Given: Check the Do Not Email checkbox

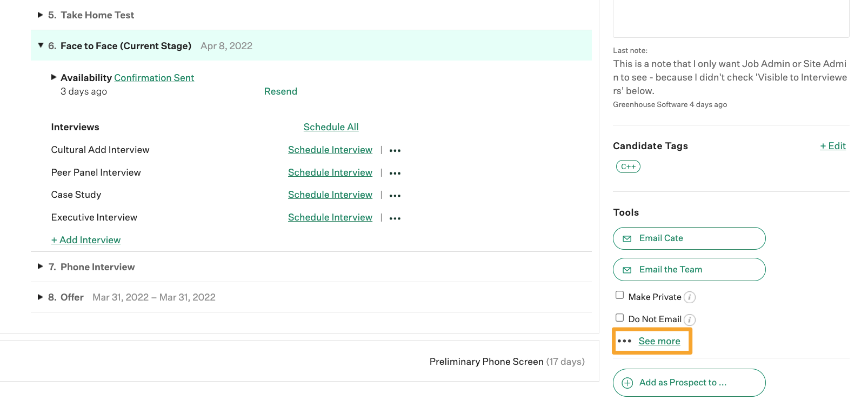Looking at the screenshot, I should click(x=620, y=318).
